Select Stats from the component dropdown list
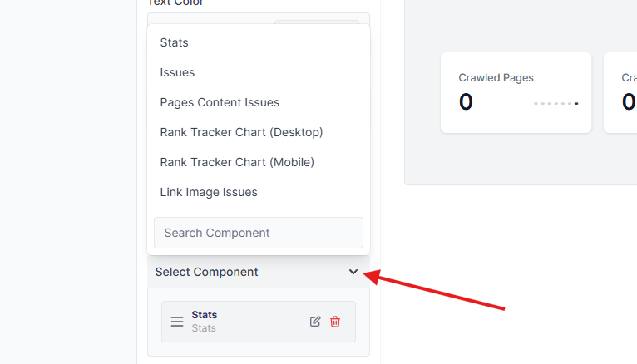The height and width of the screenshot is (364, 637). (x=175, y=42)
